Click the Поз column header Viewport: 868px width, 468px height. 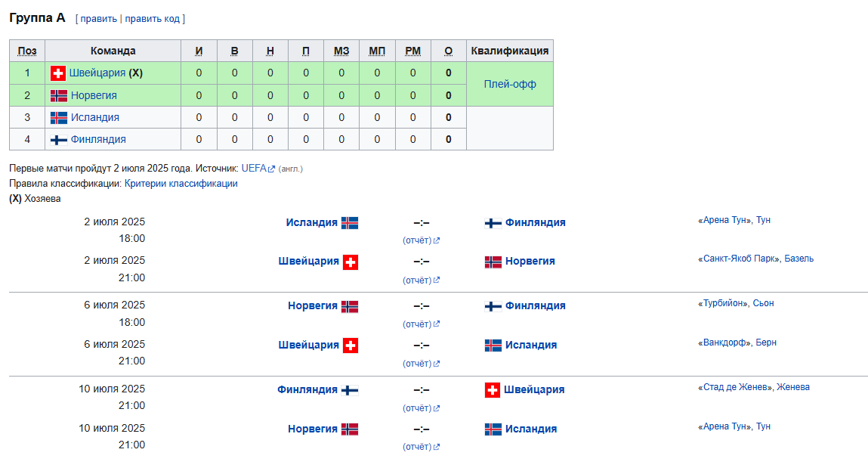[27, 51]
